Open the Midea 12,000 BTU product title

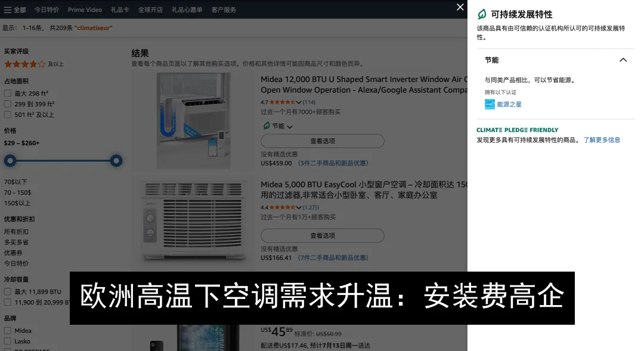(364, 85)
